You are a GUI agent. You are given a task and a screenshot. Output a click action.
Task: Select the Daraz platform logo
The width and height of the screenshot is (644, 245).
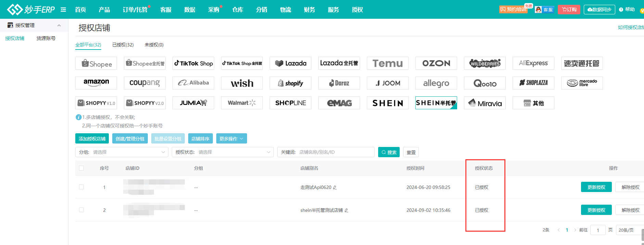point(339,83)
